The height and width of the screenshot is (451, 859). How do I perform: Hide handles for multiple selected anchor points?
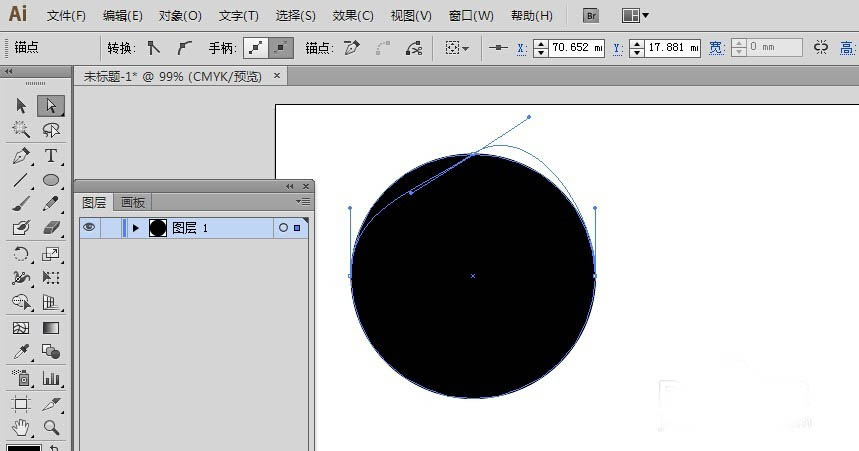click(x=281, y=48)
